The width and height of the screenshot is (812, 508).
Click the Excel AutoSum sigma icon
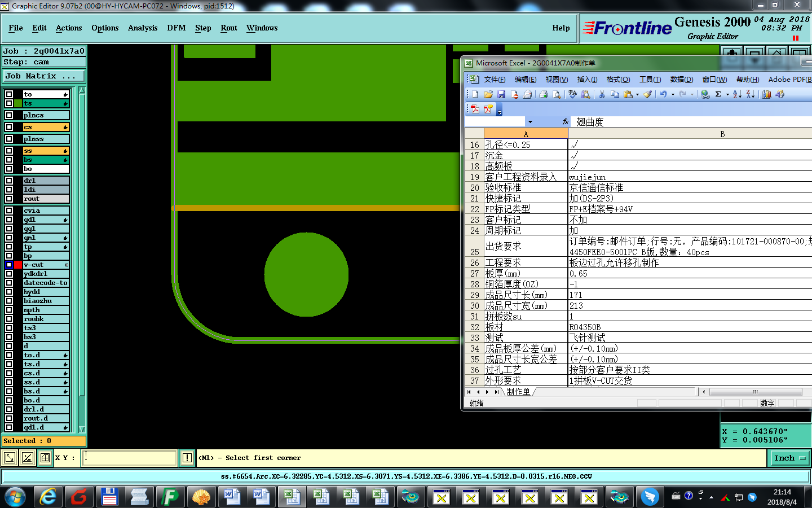click(x=718, y=94)
